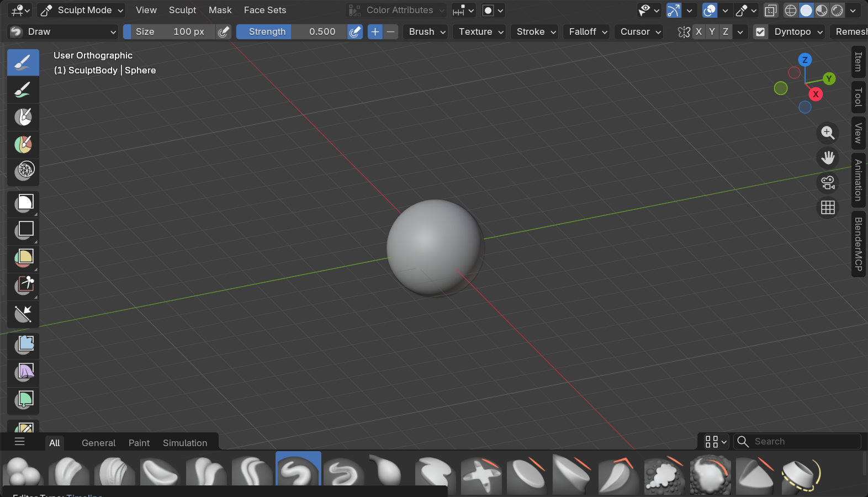Click the symmetry butterfly icon

click(x=684, y=32)
